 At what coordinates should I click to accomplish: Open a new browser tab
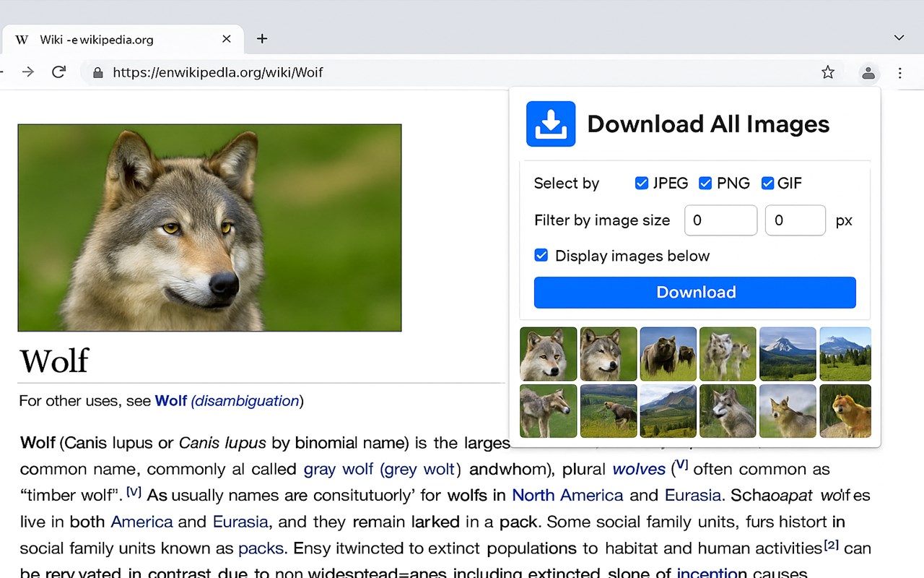[x=262, y=39]
